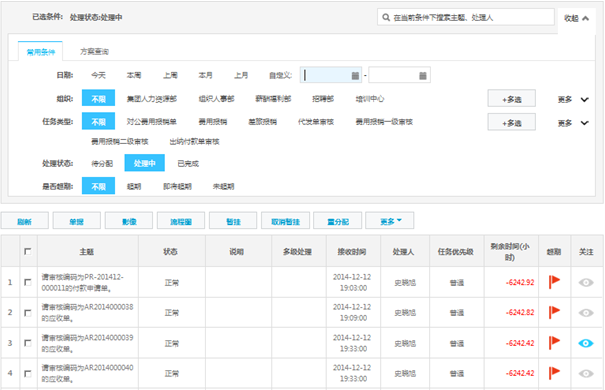Click the overdue flag in row 4
Viewport: 605px width, 390px height.
[x=554, y=373]
